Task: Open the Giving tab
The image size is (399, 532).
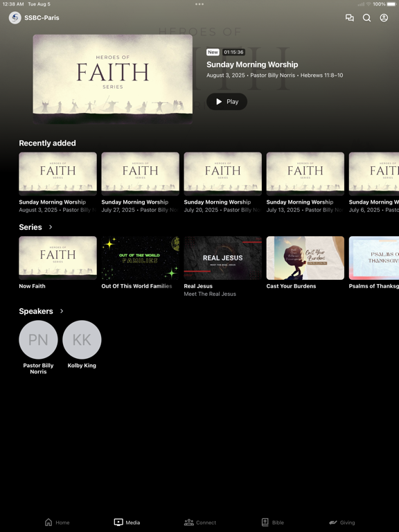Action: click(342, 522)
